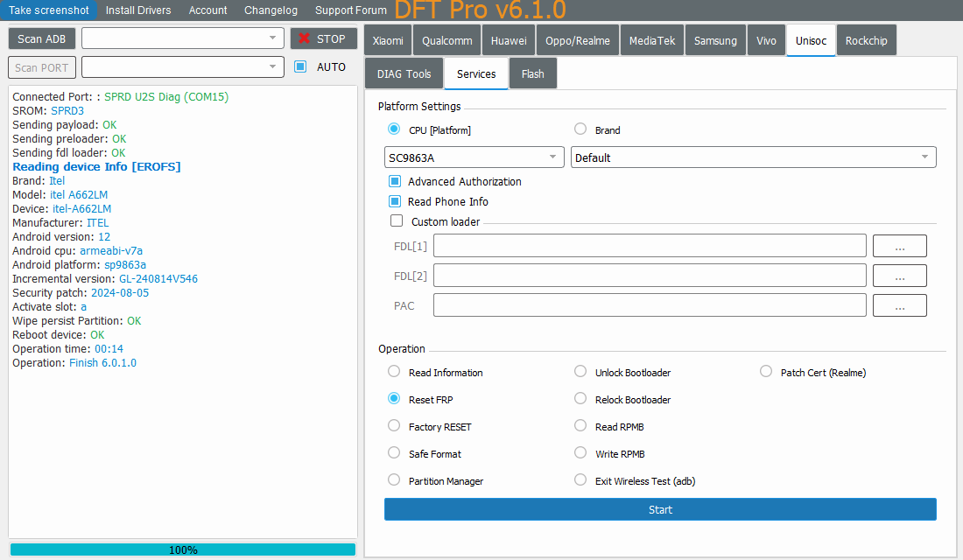Select Factory RESET operation
Image resolution: width=963 pixels, height=560 pixels.
[394, 426]
